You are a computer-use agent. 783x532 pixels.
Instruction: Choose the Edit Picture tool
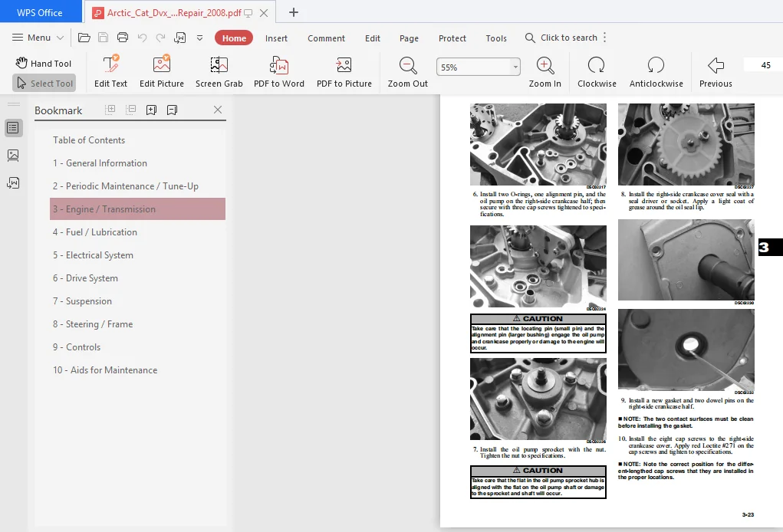tap(162, 72)
